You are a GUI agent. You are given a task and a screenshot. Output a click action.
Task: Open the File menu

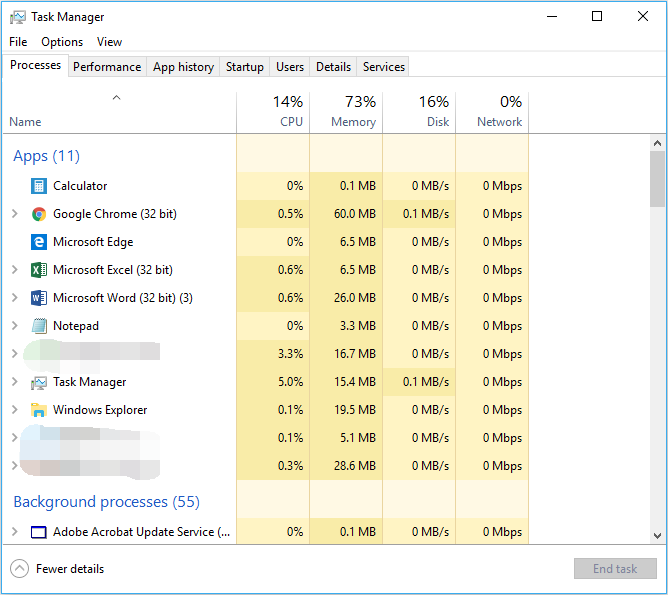coord(18,42)
